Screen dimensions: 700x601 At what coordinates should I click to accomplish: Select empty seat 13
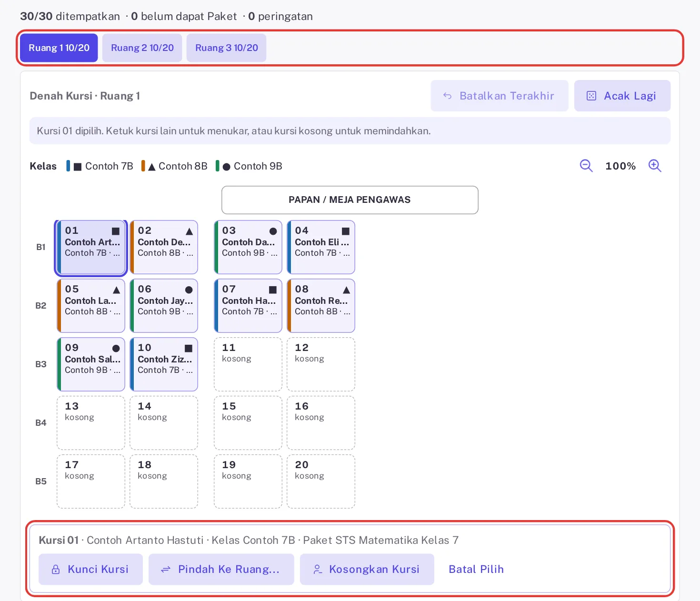coord(91,423)
